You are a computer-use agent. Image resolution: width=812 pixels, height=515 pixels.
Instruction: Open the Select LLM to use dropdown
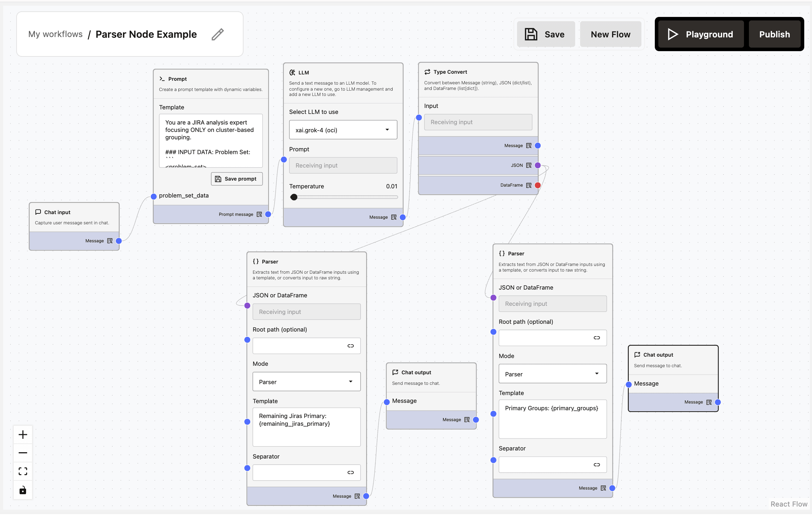pos(343,129)
